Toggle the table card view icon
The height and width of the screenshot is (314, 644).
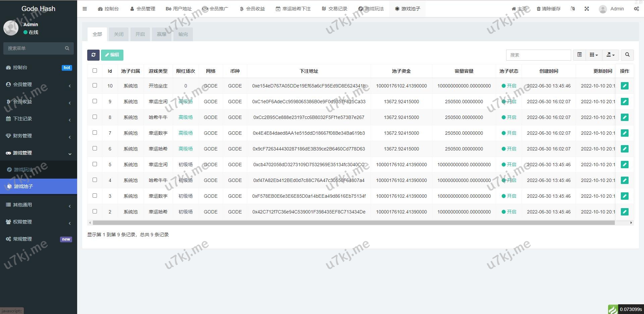click(579, 55)
